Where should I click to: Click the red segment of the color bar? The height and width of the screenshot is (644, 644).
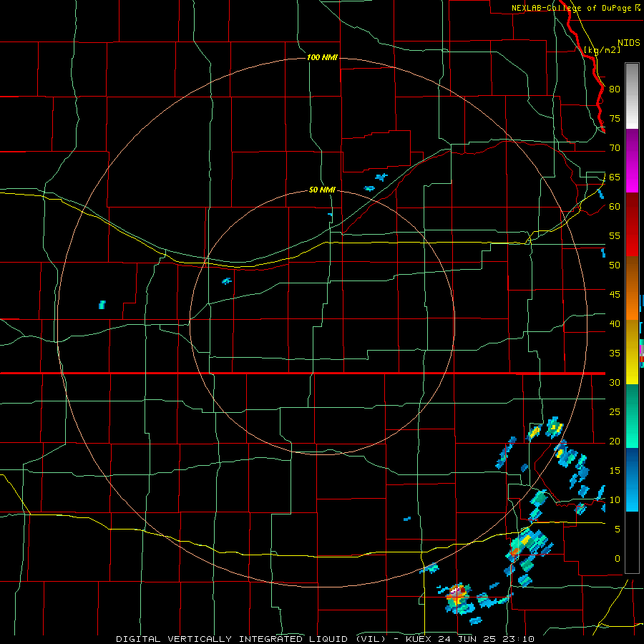pyautogui.click(x=632, y=225)
